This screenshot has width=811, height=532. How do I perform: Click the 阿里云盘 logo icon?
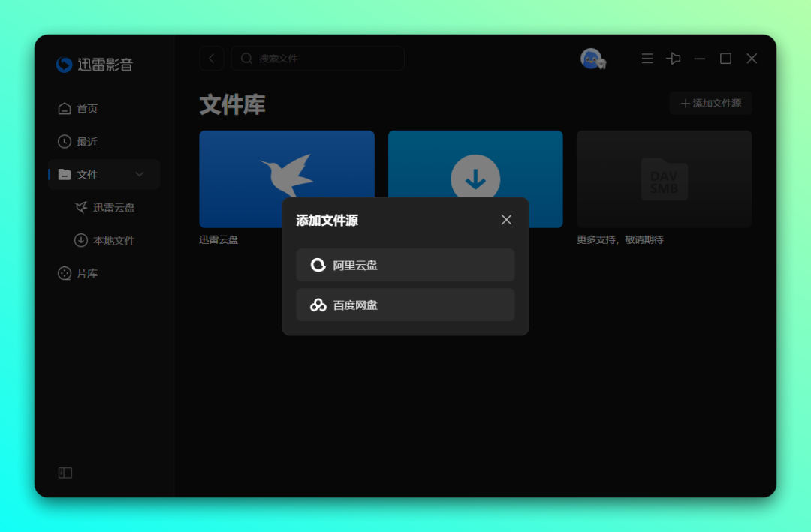(318, 265)
